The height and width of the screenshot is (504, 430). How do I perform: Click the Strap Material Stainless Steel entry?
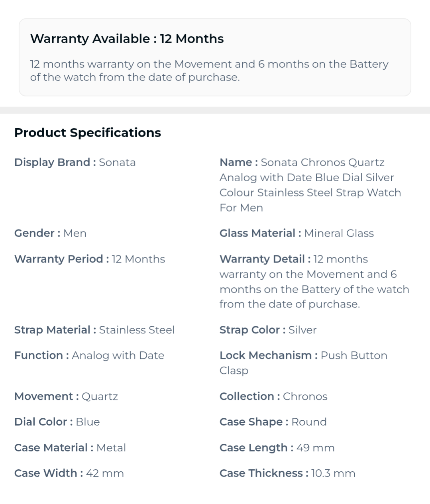[94, 330]
